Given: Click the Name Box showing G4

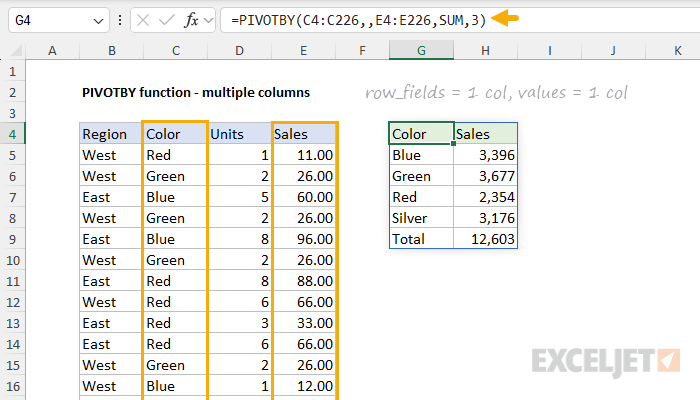Looking at the screenshot, I should tap(59, 20).
